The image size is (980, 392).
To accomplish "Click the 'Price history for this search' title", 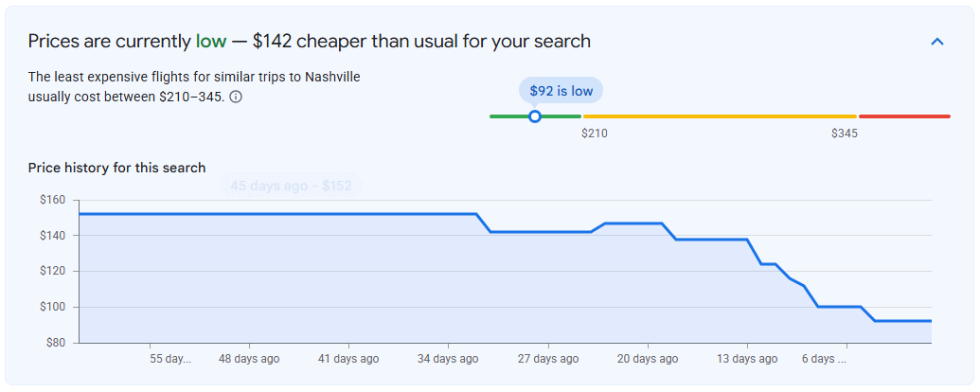I will [116, 168].
